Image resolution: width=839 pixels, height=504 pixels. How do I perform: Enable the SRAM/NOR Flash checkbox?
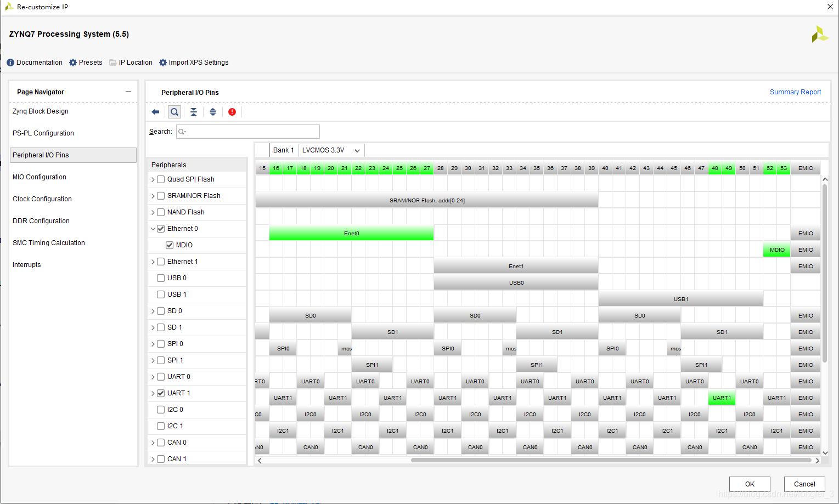click(x=161, y=196)
